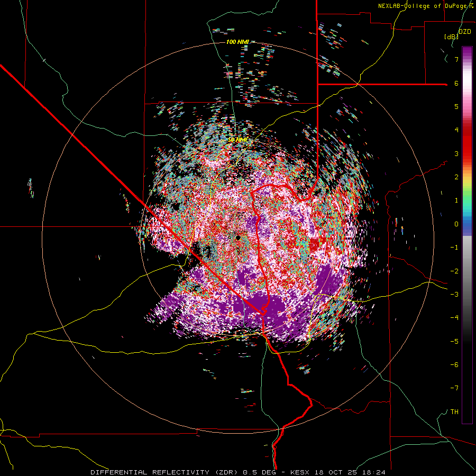
Task: Click the legend value 1
Action: tap(456, 200)
